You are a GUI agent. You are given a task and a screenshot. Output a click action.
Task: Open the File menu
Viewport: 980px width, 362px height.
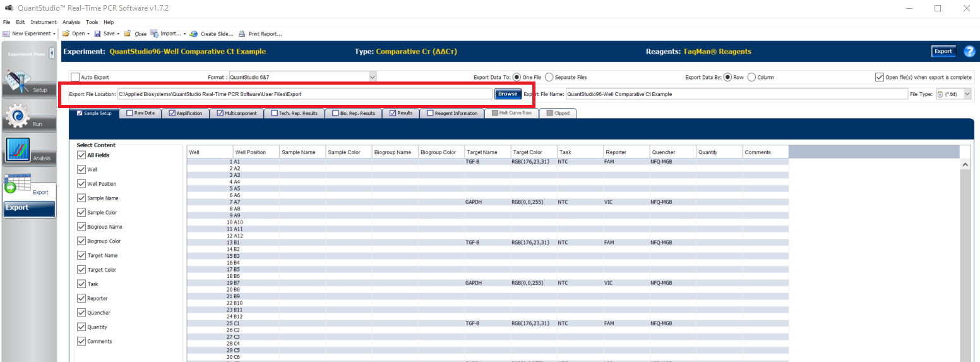coord(6,22)
